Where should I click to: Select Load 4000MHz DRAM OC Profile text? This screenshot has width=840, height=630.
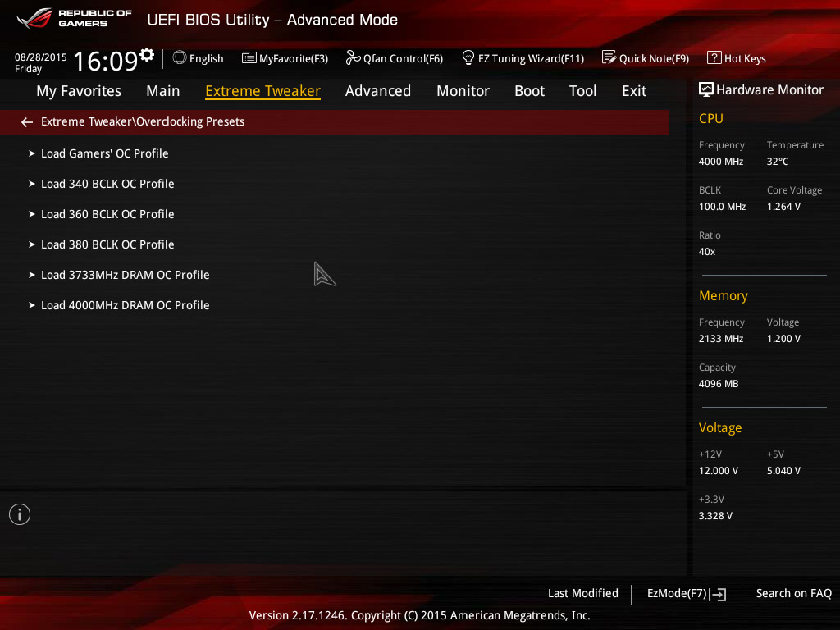(x=126, y=305)
